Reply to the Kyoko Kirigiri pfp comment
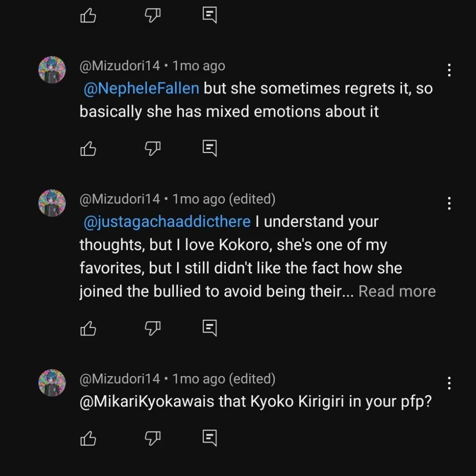The height and width of the screenshot is (476, 476). coord(210,437)
